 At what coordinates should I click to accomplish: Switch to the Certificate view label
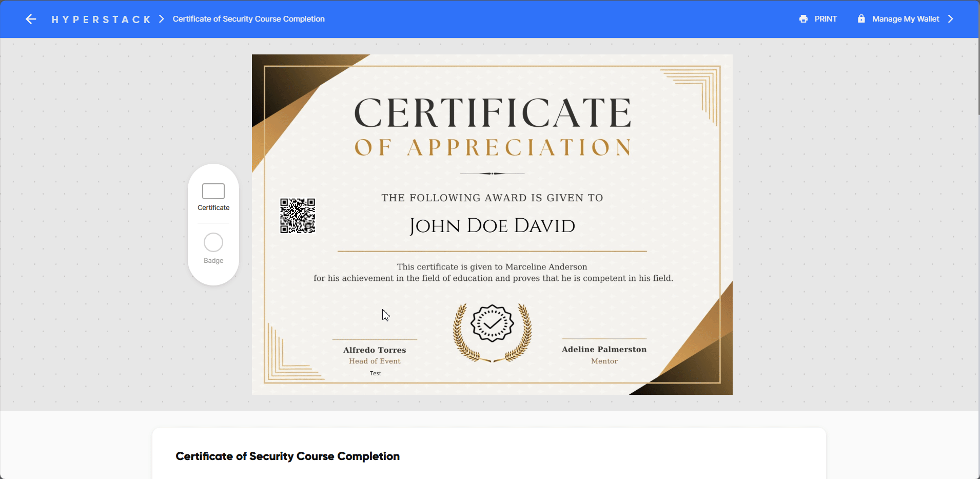coord(213,208)
